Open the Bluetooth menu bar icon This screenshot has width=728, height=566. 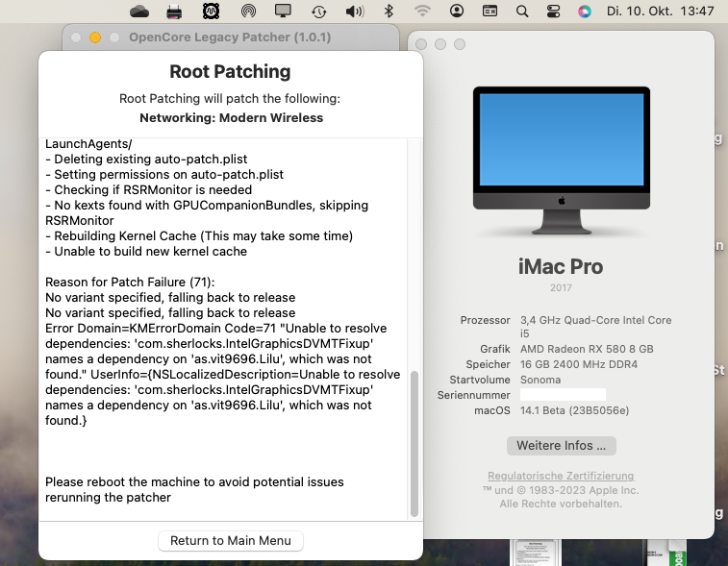point(389,12)
